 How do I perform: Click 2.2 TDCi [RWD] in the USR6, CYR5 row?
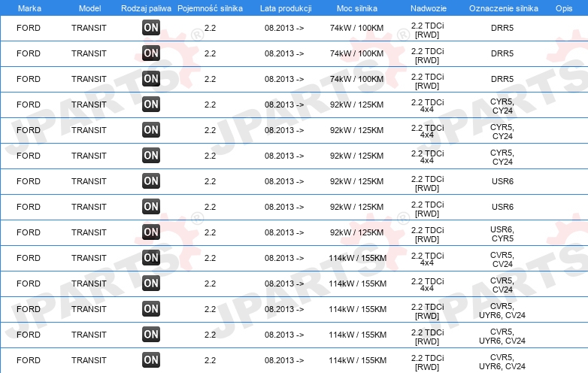(x=427, y=235)
